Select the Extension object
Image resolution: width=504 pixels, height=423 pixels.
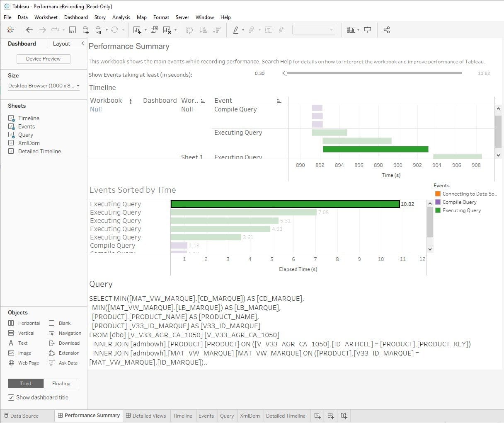pyautogui.click(x=64, y=353)
